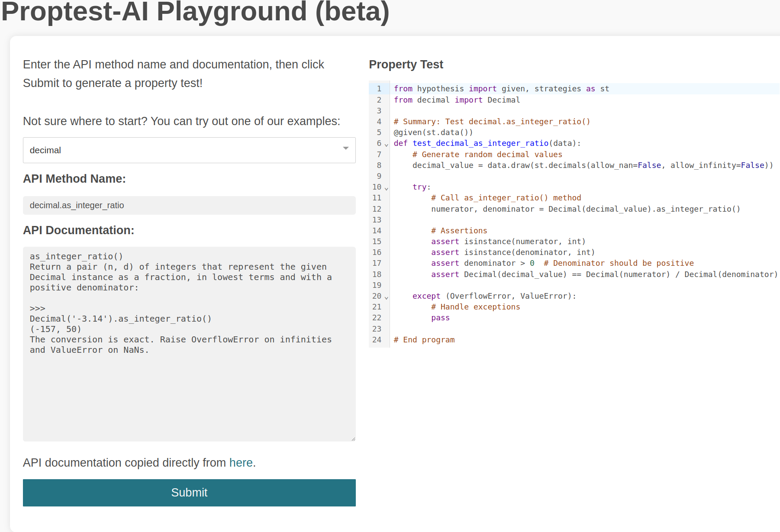The height and width of the screenshot is (532, 780).
Task: Click the '# Call as_integer_ratio() method' comment
Action: point(506,198)
